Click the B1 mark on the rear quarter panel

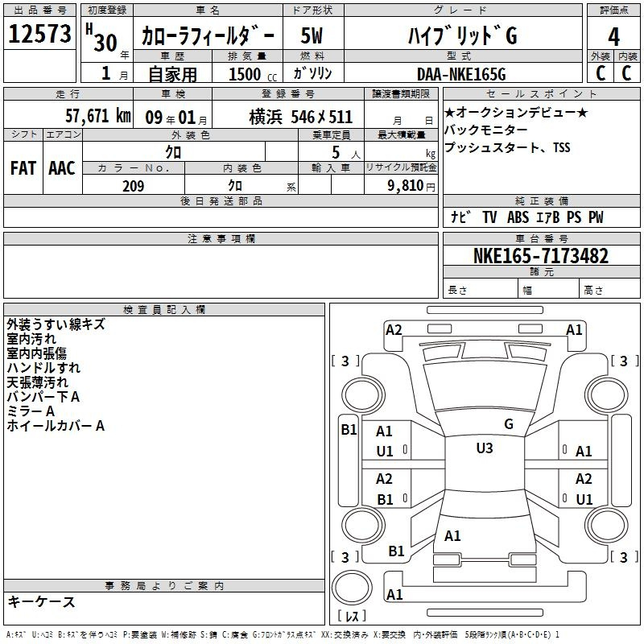coord(396,551)
